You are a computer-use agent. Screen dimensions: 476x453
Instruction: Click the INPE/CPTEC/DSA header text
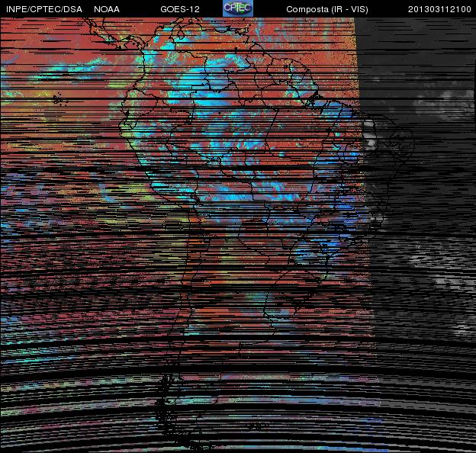coord(44,9)
